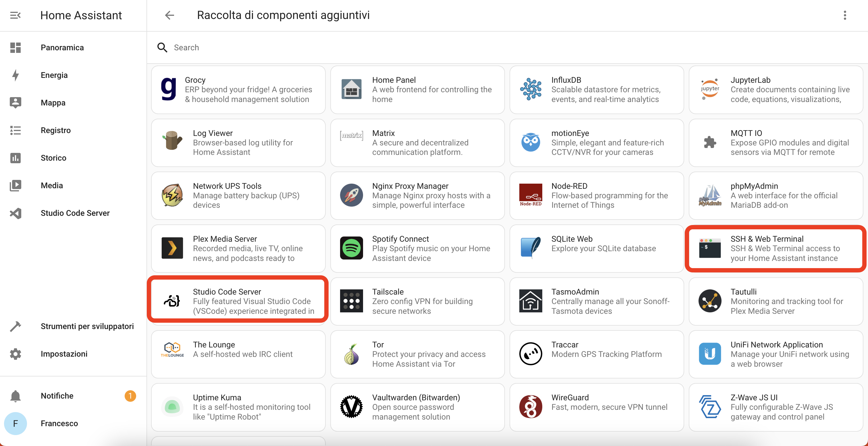Open the Home Panel add-on title
This screenshot has height=446, width=868.
point(394,80)
